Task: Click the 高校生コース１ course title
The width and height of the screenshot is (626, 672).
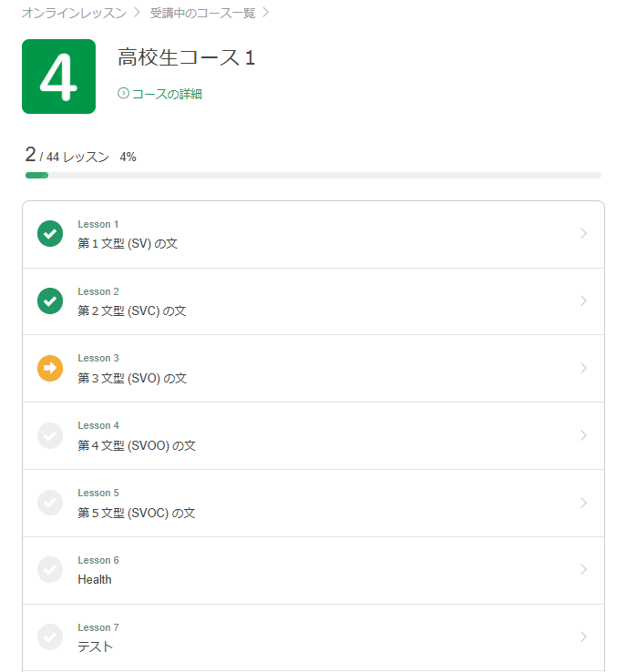Action: pos(187,58)
